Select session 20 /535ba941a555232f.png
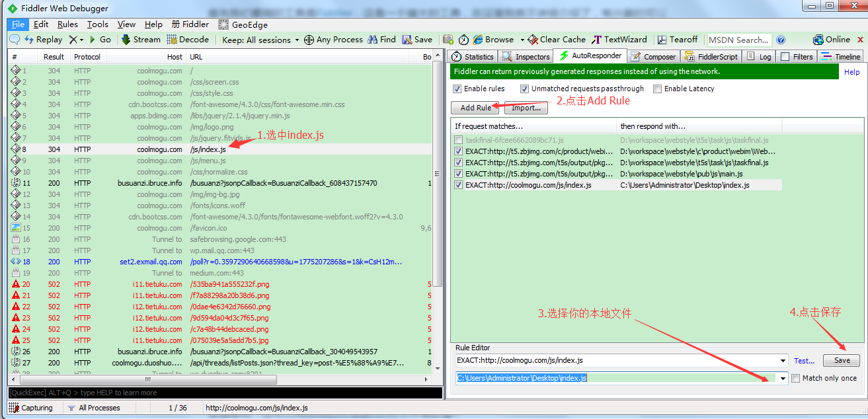 [x=220, y=284]
